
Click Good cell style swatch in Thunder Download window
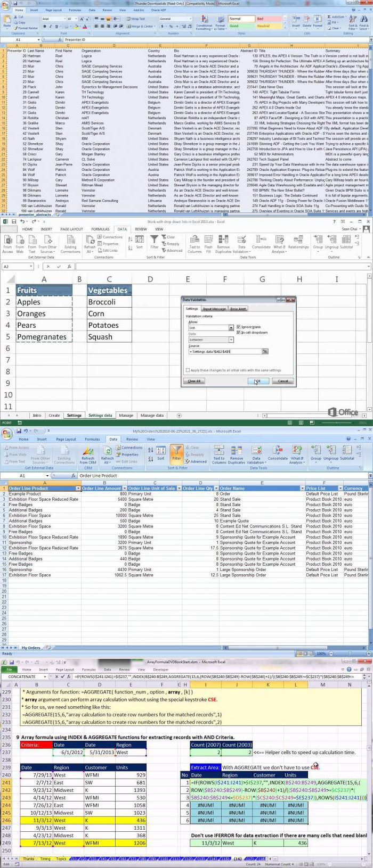241,26
